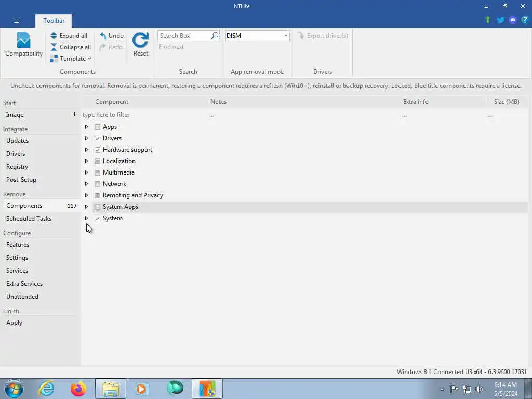Viewport: 532px width, 399px height.
Task: Click Expand all components
Action: click(x=69, y=36)
